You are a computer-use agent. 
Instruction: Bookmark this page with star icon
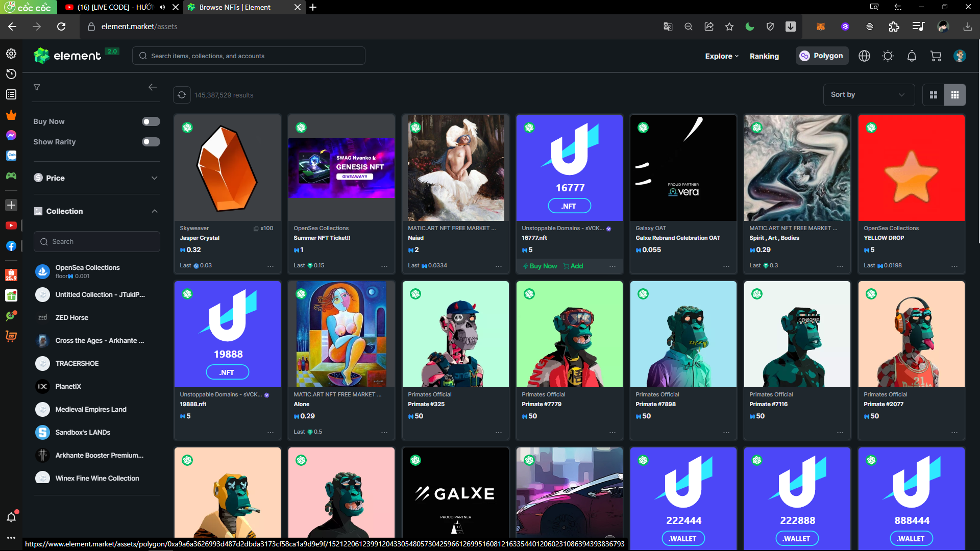coord(729,27)
